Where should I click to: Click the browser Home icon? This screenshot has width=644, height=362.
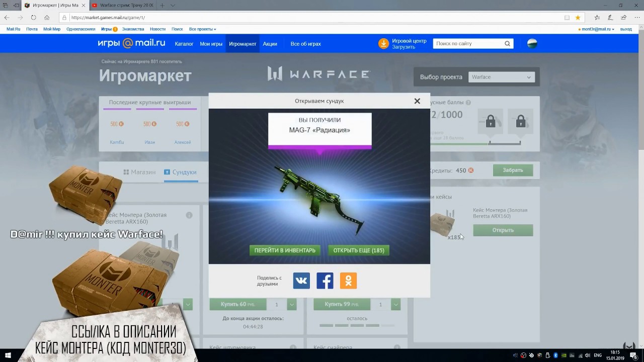coord(47,17)
